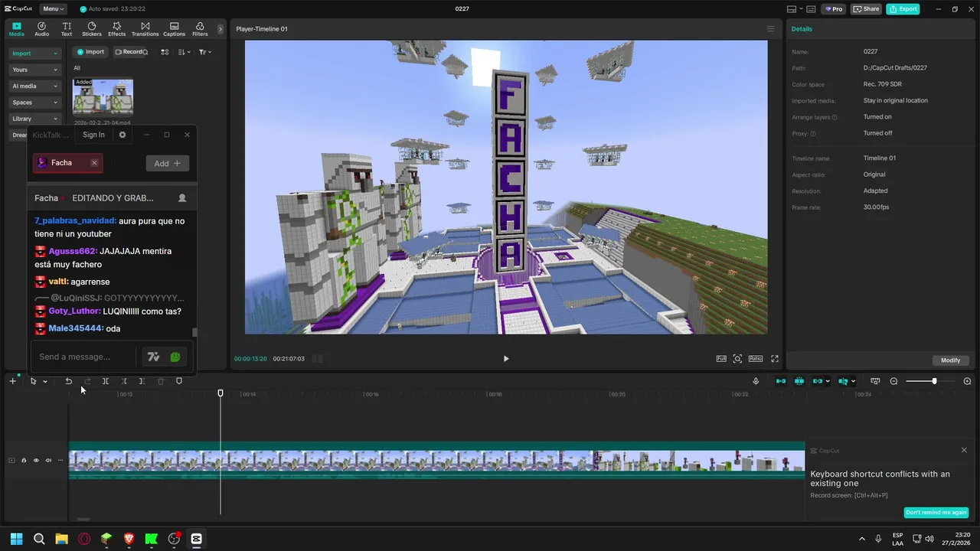Click Don't remind me again in notification
The image size is (980, 551).
(936, 513)
